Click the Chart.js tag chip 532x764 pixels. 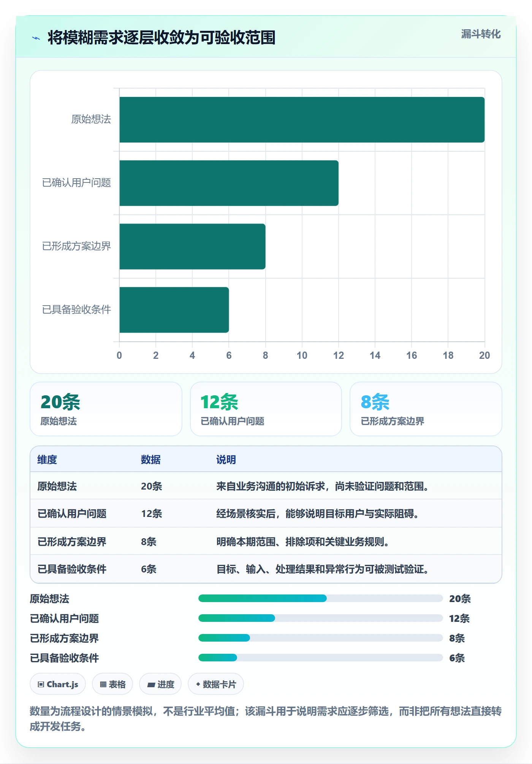pos(58,684)
